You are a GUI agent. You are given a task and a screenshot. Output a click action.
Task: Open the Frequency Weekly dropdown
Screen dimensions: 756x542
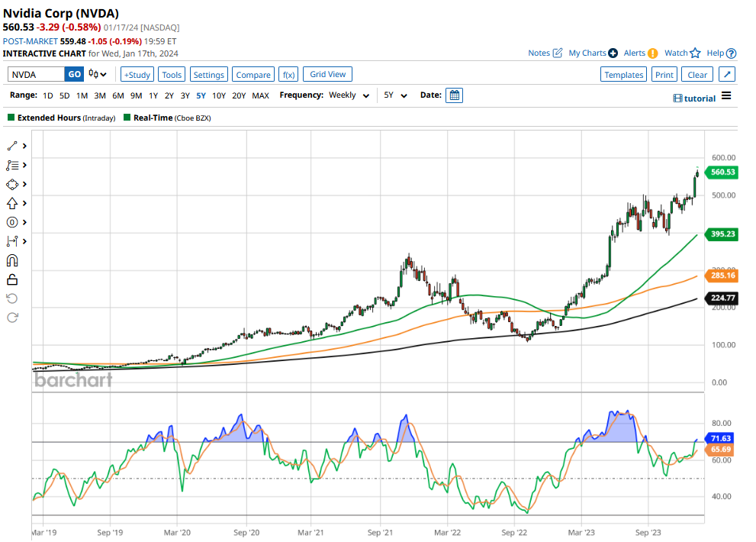coord(349,95)
